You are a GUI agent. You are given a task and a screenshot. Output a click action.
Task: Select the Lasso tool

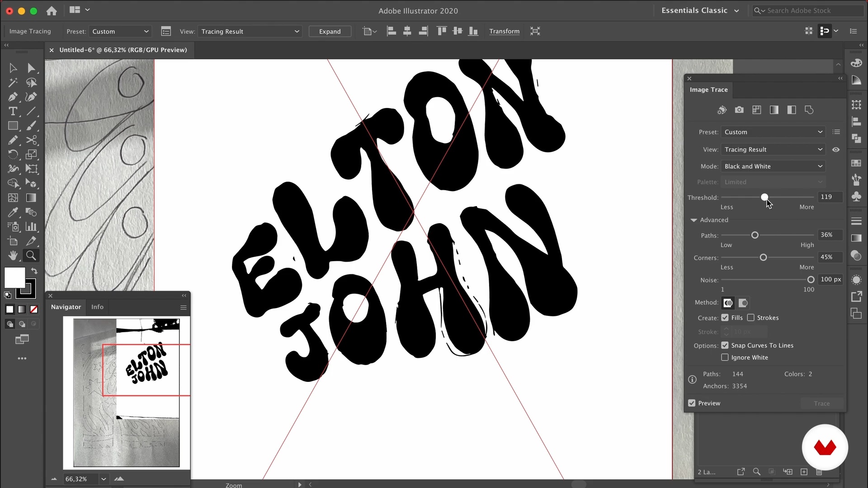(x=31, y=83)
